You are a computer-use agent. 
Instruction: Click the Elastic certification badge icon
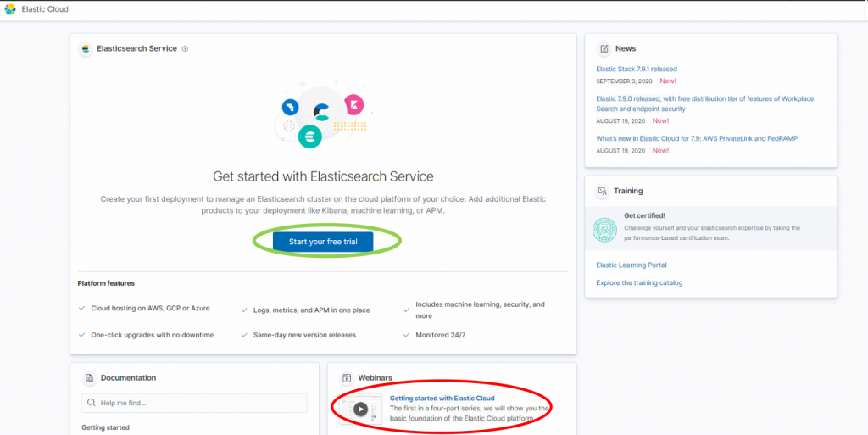coord(604,230)
